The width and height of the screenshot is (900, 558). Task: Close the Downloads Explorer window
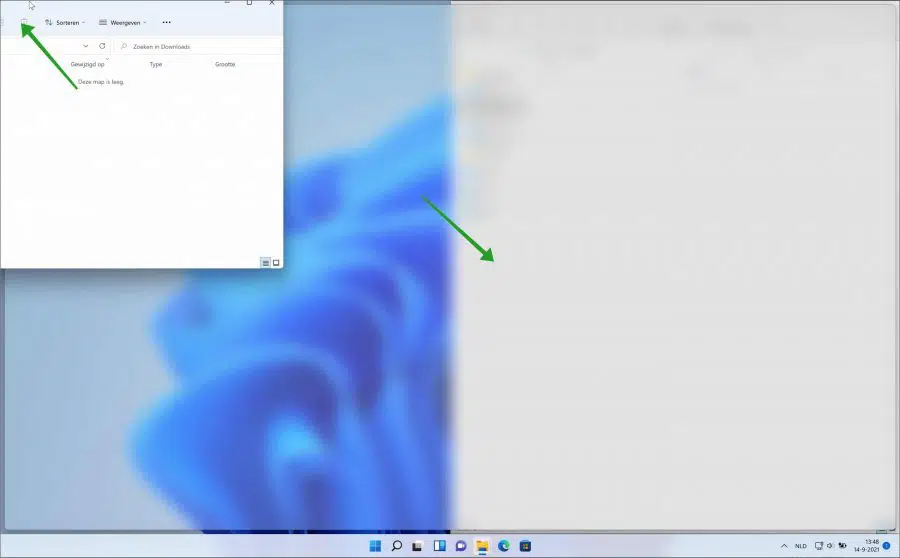tap(271, 3)
